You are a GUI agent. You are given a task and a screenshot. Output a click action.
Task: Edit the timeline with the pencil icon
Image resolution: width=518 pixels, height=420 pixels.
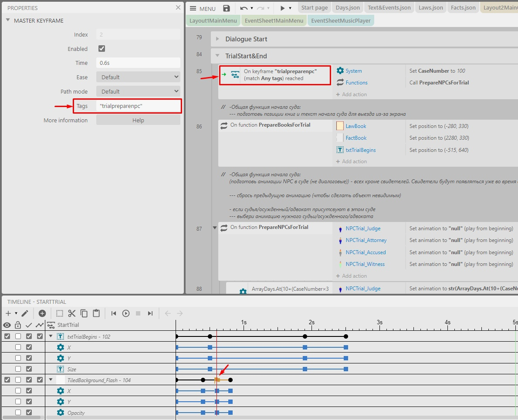tap(25, 313)
